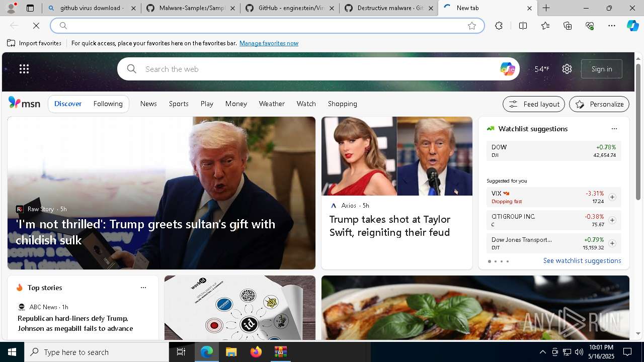Add CITIGROUP INC. to the watchlist
644x362 pixels.
point(612,220)
